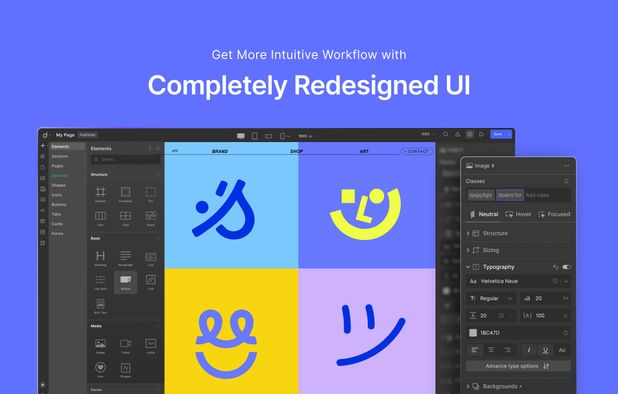618x394 pixels.
Task: Click the blue Save button
Action: (501, 134)
